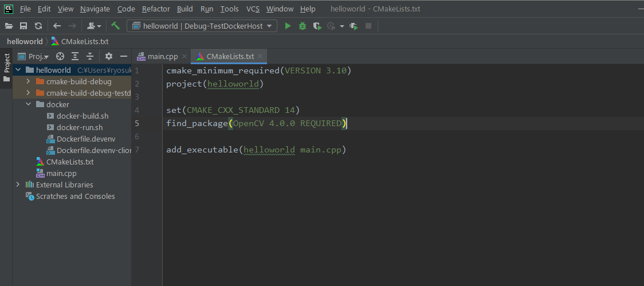Expand the cmake-build-debug folder
644x286 pixels.
[x=28, y=82]
